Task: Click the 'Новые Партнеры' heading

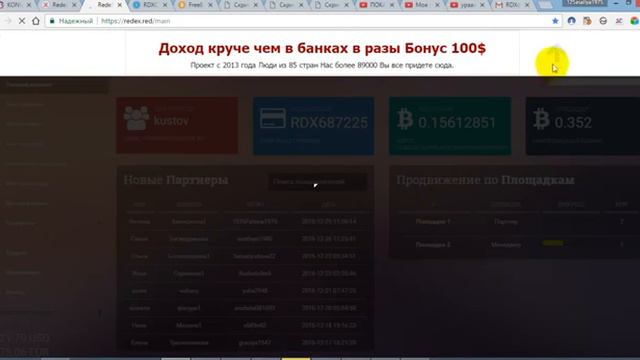Action: (x=176, y=180)
